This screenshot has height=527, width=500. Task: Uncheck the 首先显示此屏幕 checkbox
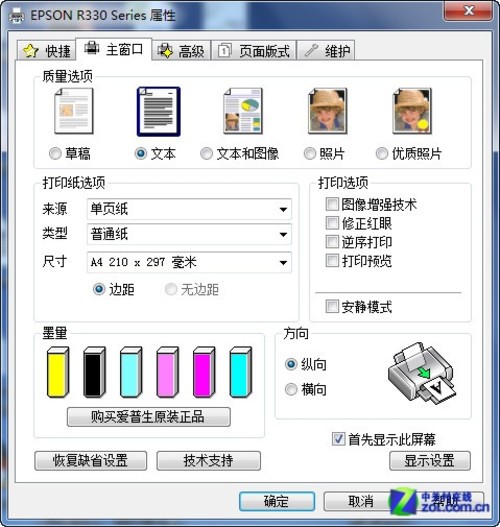tap(338, 439)
